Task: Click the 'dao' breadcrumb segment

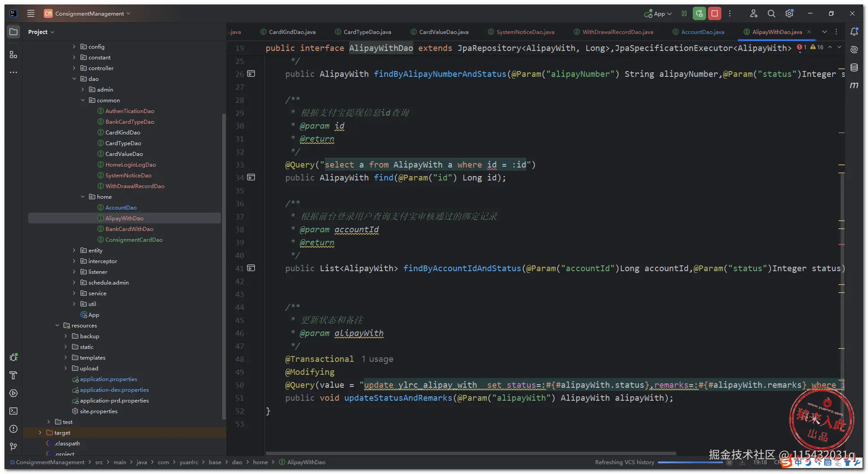Action: [237, 462]
